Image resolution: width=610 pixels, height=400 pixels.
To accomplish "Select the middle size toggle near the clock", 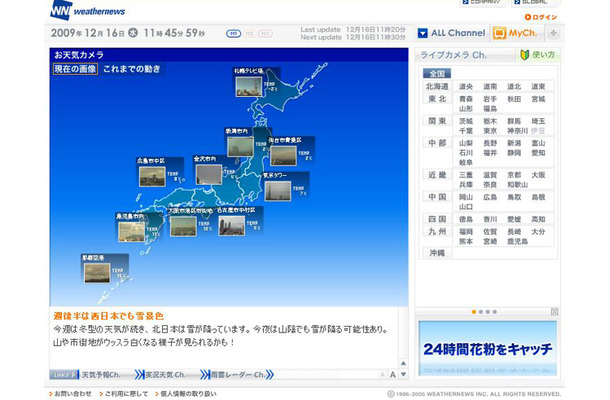I will [x=249, y=34].
